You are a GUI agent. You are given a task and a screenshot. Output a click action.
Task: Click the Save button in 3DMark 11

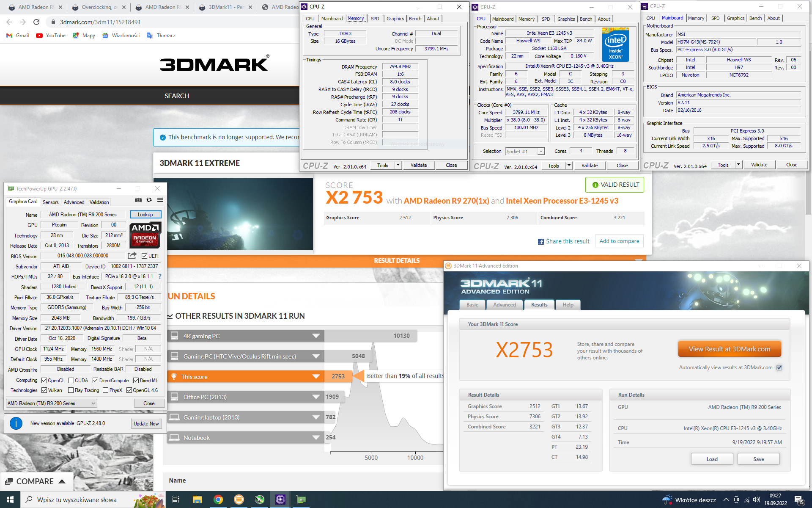pyautogui.click(x=758, y=459)
